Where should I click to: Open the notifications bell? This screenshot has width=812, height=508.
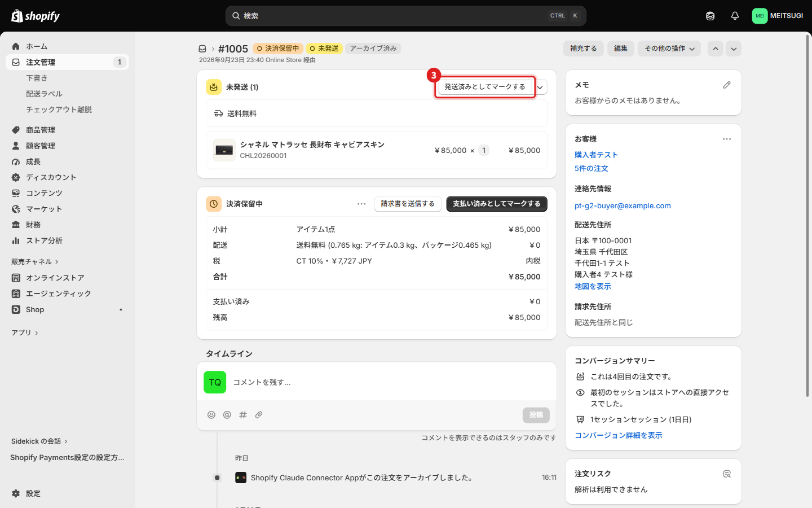pos(735,16)
